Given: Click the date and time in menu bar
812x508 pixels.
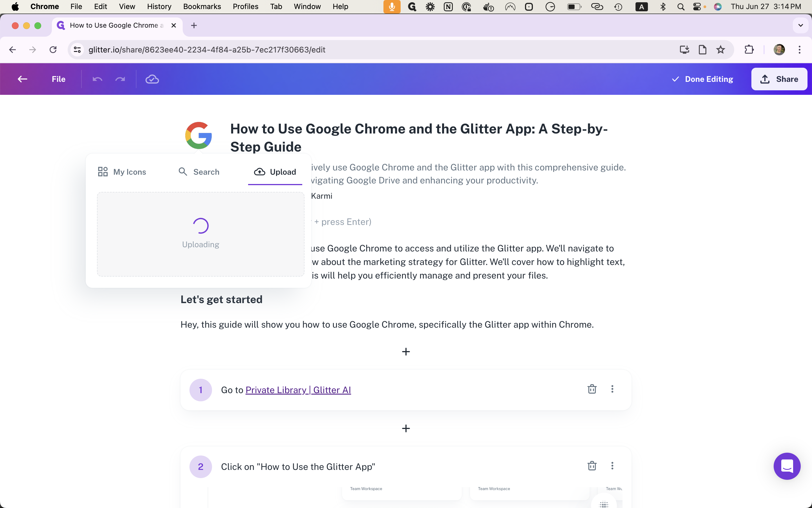Looking at the screenshot, I should (766, 6).
